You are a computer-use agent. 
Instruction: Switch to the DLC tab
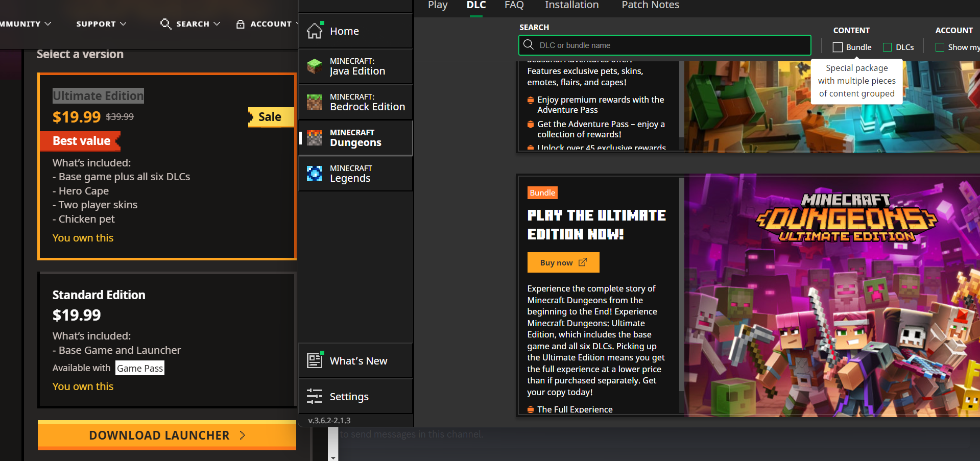click(x=476, y=5)
